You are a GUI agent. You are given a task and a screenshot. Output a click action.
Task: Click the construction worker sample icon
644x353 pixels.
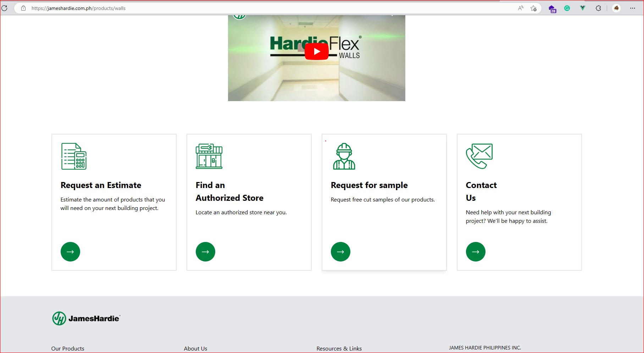click(344, 156)
